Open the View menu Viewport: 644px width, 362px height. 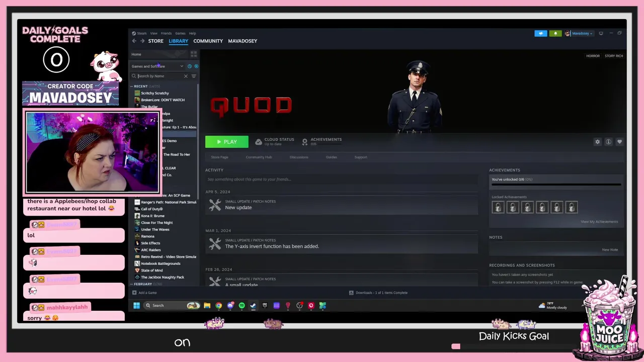(153, 33)
